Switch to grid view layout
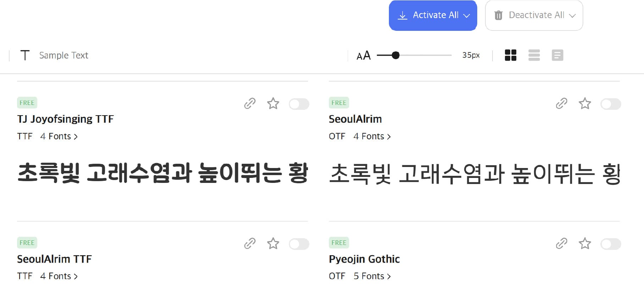644x302 pixels. [511, 55]
